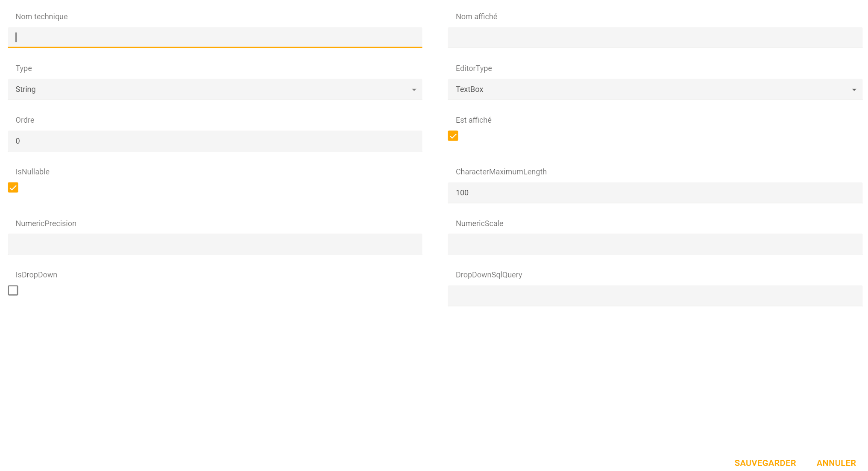Uncheck the IsNullable checkbox

pyautogui.click(x=13, y=188)
